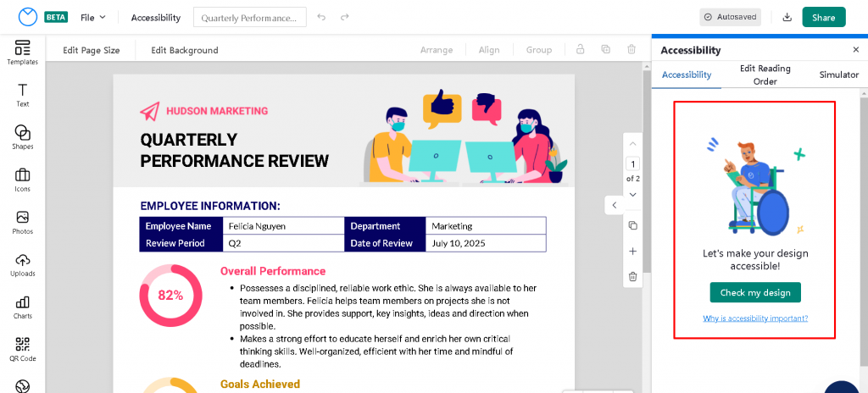Select the HUDSON MARKETING heading
868x393 pixels.
[x=217, y=111]
